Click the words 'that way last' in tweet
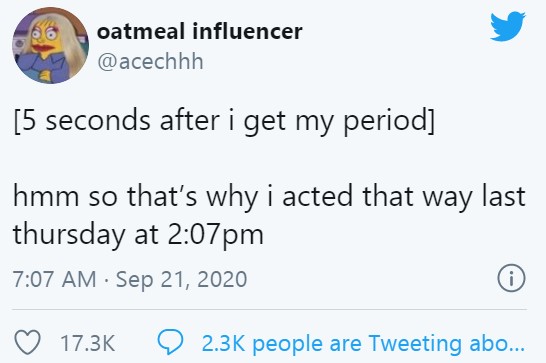The image size is (546, 363). 444,197
